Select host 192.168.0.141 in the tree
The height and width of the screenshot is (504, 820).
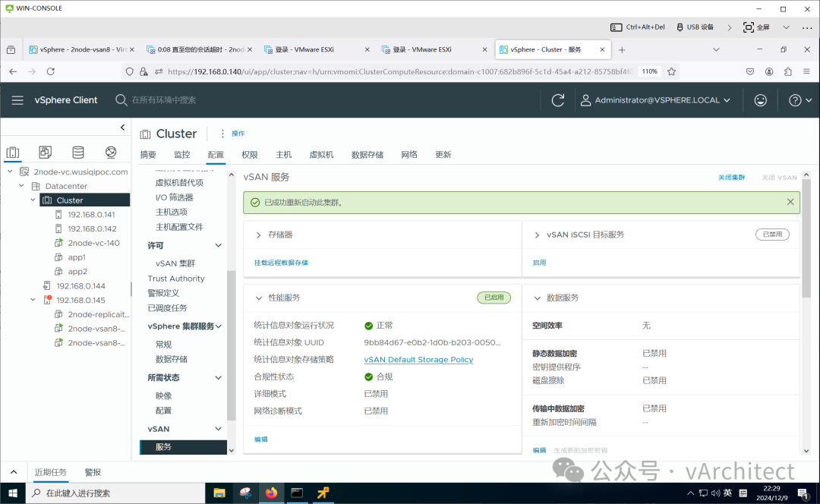(x=91, y=214)
